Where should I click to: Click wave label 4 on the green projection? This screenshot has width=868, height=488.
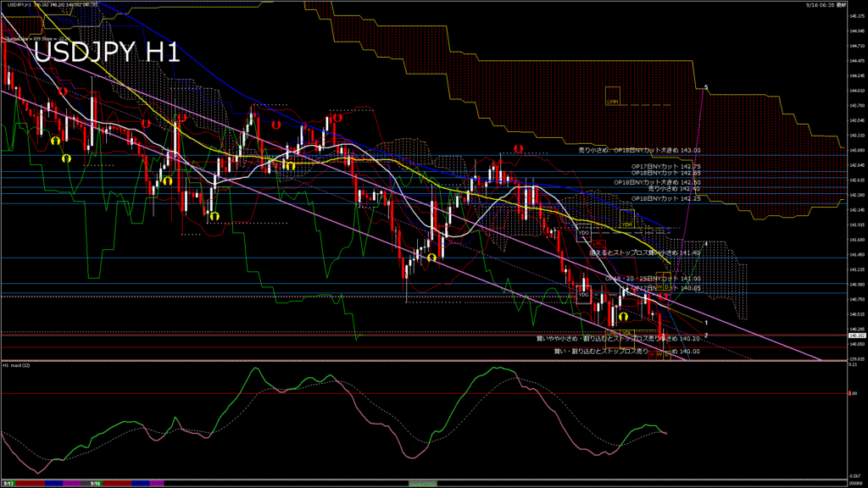click(706, 243)
